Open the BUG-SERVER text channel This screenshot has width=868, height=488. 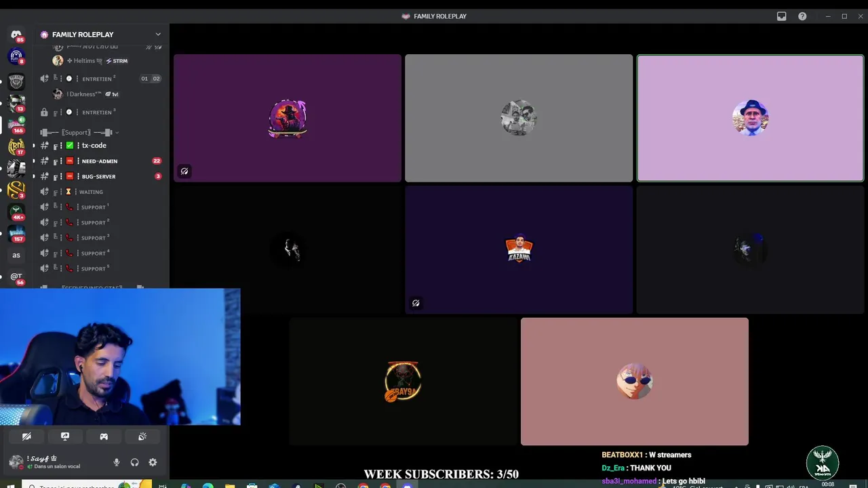[x=101, y=176]
